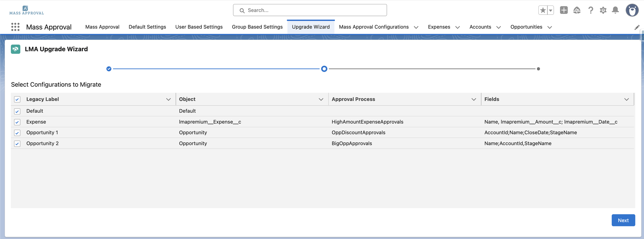This screenshot has width=644, height=239.
Task: Open the Global Actions plus icon
Action: pyautogui.click(x=563, y=10)
